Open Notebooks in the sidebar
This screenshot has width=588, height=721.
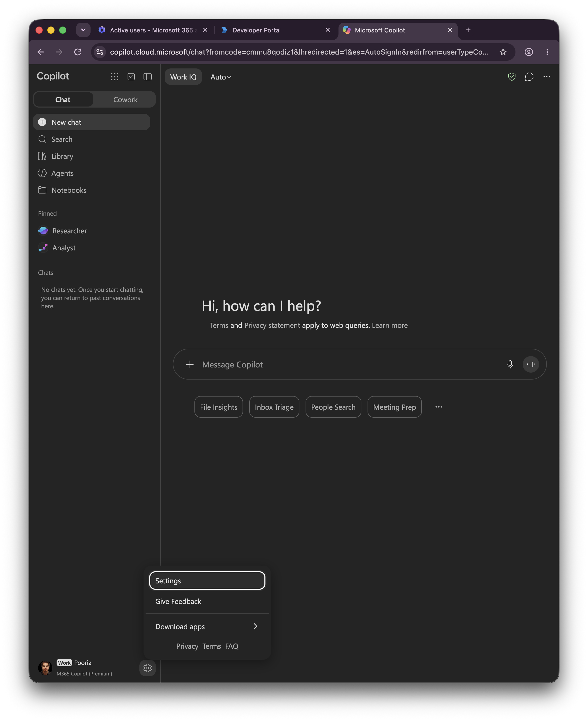(92, 190)
